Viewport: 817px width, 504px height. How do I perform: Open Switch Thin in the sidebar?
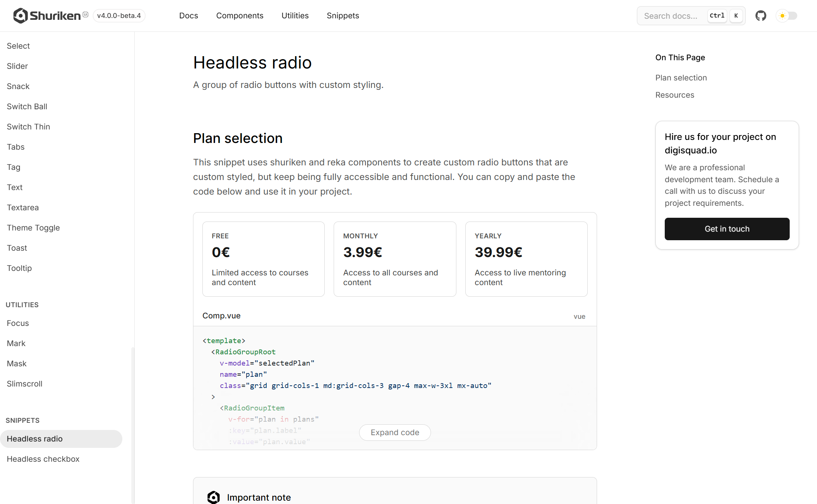pyautogui.click(x=28, y=127)
